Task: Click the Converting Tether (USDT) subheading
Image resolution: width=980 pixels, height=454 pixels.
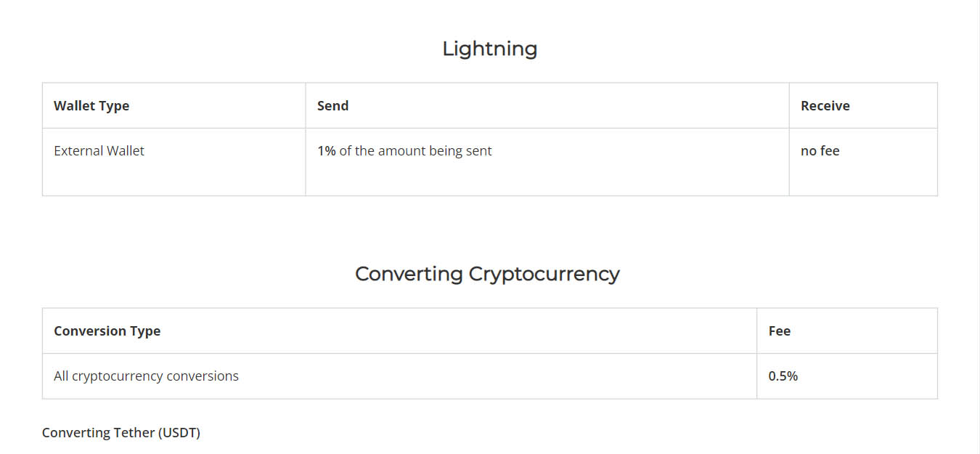Action: click(x=121, y=432)
